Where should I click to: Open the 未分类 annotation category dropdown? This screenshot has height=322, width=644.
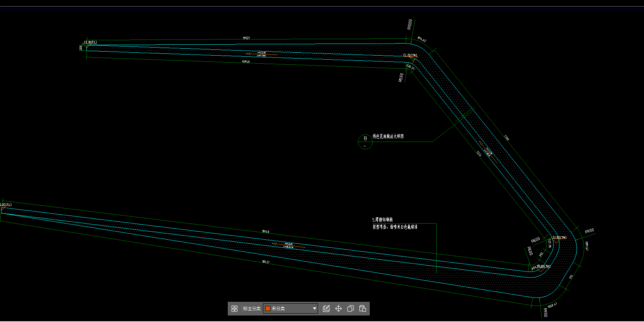(290, 308)
